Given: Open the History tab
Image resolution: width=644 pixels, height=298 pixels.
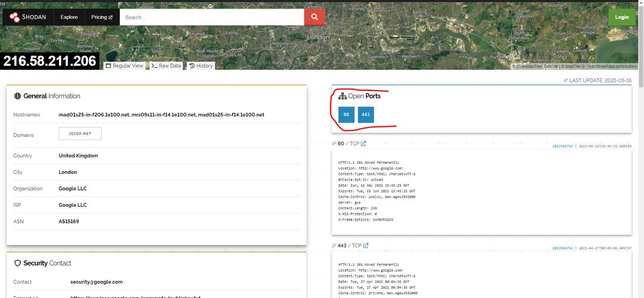Looking at the screenshot, I should click(201, 66).
